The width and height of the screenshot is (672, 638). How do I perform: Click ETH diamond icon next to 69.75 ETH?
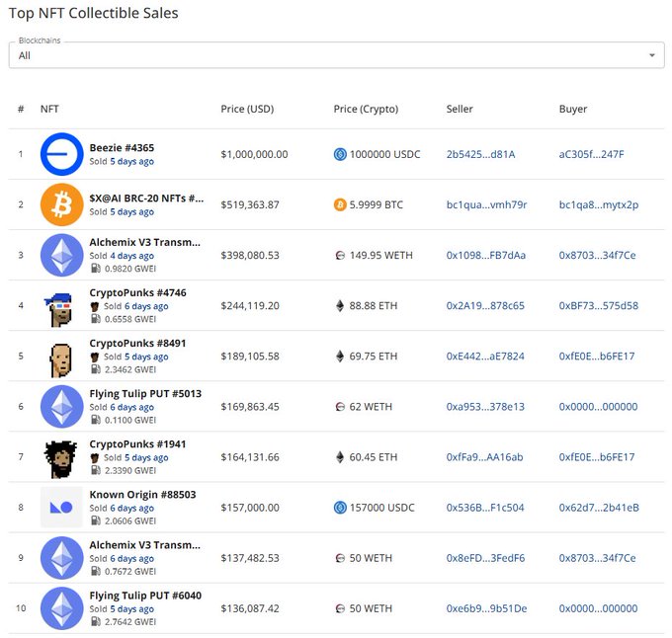coord(340,357)
